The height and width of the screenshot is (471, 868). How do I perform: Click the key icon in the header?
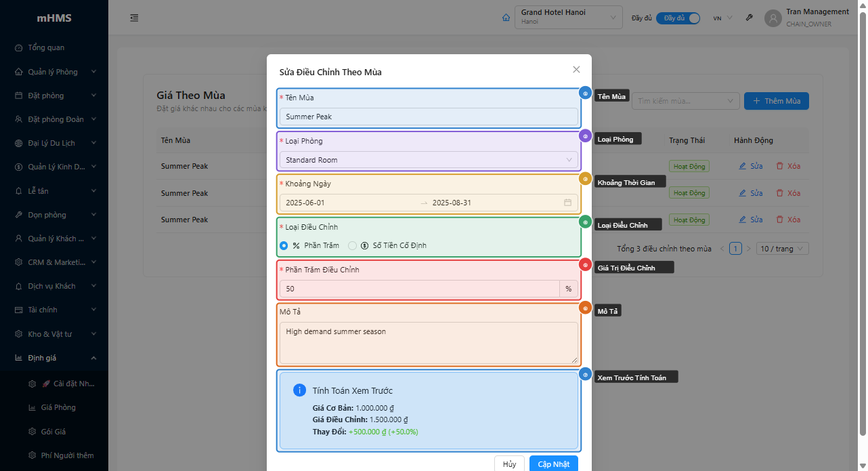(750, 18)
